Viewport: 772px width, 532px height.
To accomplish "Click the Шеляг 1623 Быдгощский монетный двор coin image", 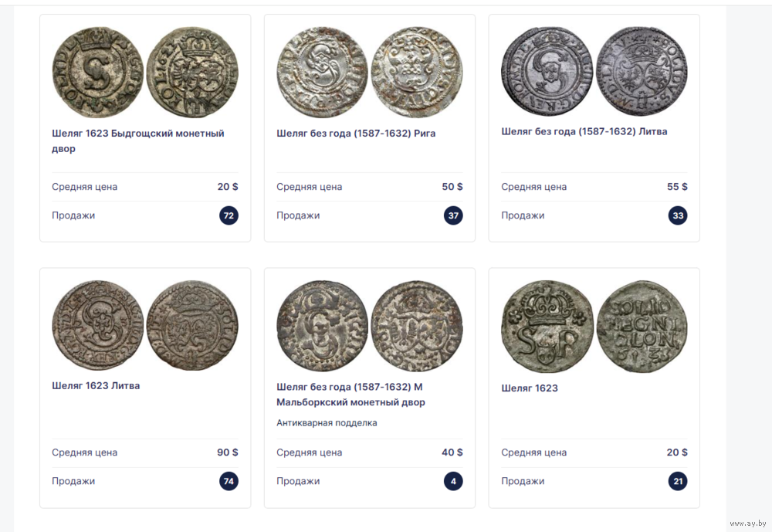I will click(145, 72).
